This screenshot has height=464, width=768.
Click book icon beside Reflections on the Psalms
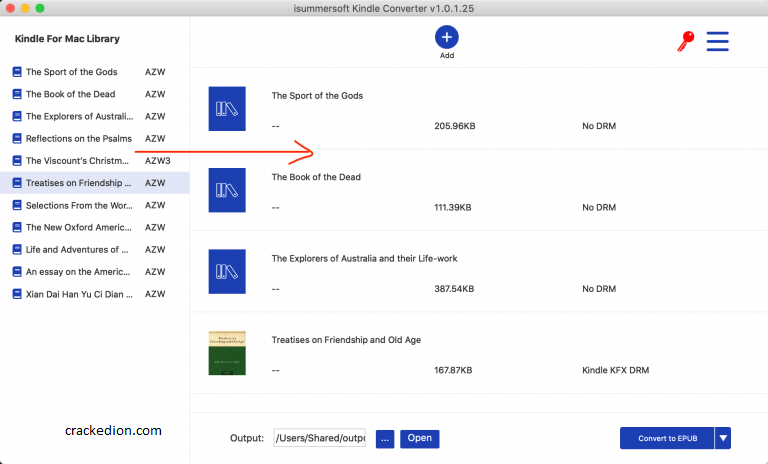[17, 139]
